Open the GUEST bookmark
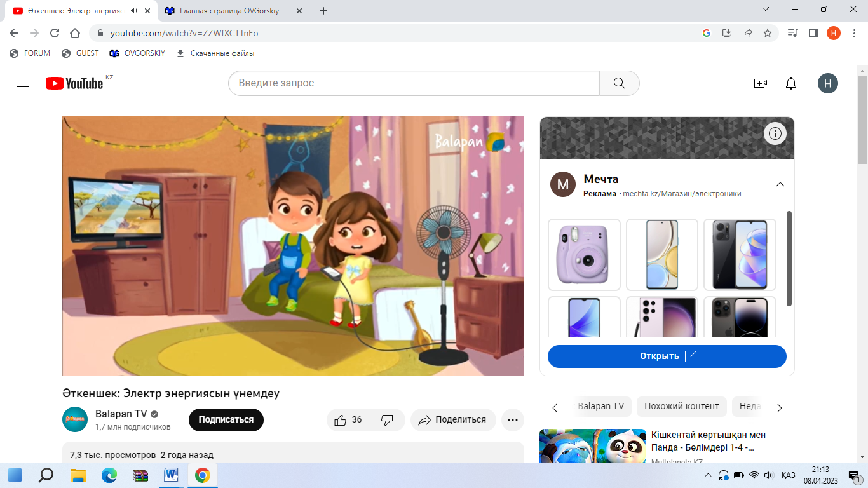 80,53
